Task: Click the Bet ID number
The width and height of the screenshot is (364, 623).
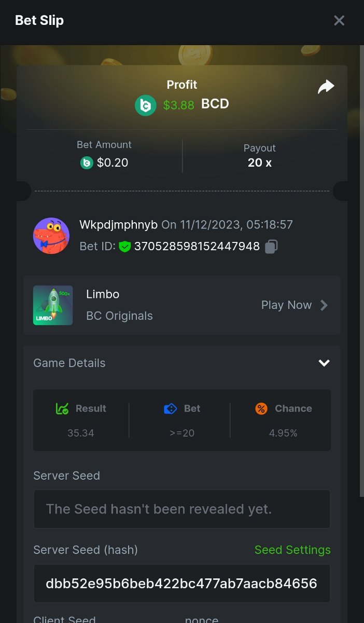Action: click(197, 247)
